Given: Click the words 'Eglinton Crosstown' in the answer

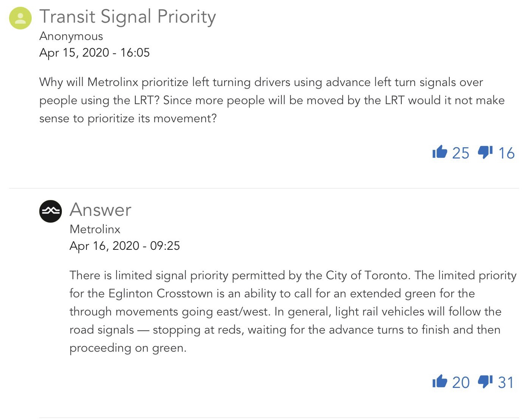Looking at the screenshot, I should (161, 294).
